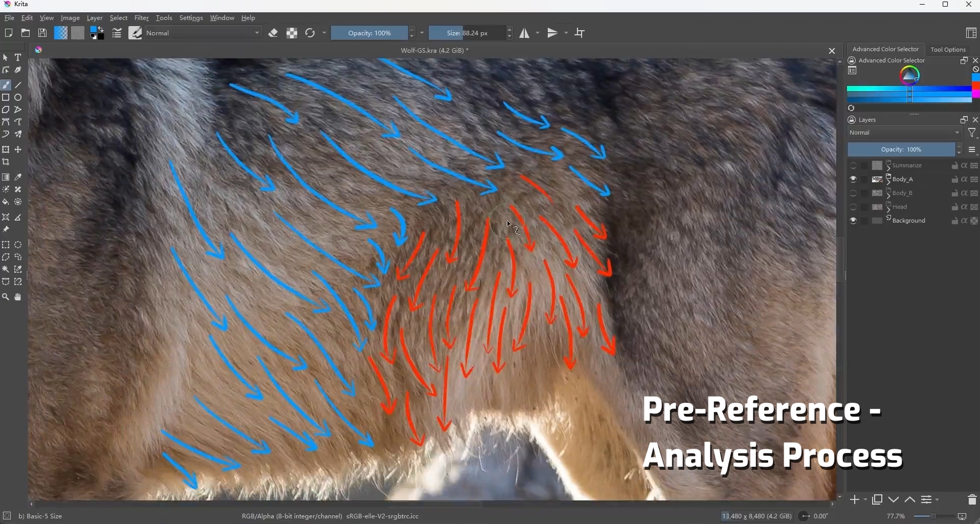Click the layer Opacity slider
The image size is (980, 524).
click(x=901, y=150)
